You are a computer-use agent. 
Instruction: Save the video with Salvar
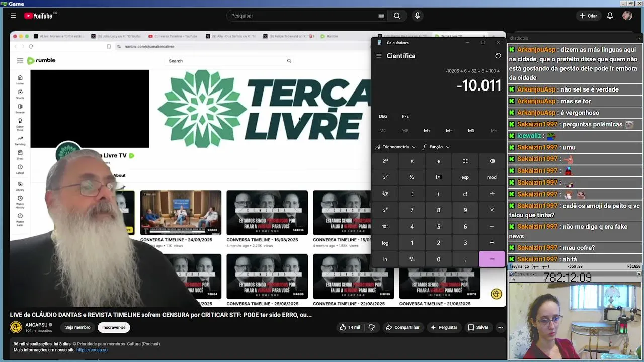coord(478,327)
